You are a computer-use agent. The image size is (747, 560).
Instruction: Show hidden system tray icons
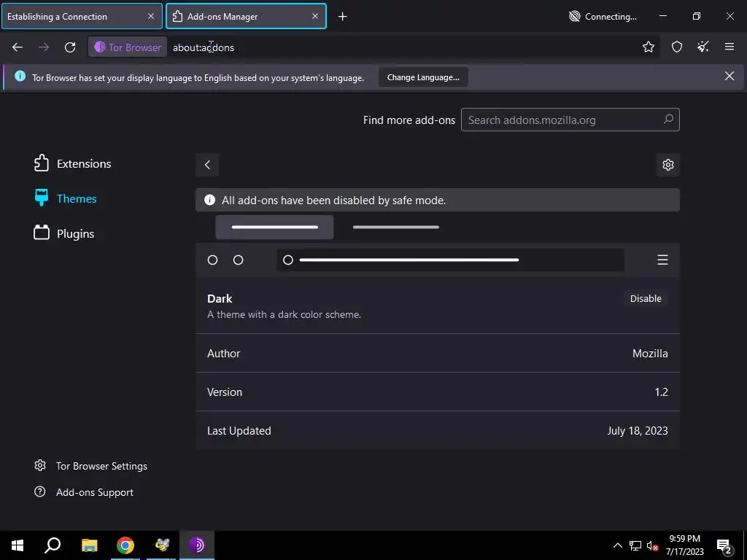(x=617, y=545)
